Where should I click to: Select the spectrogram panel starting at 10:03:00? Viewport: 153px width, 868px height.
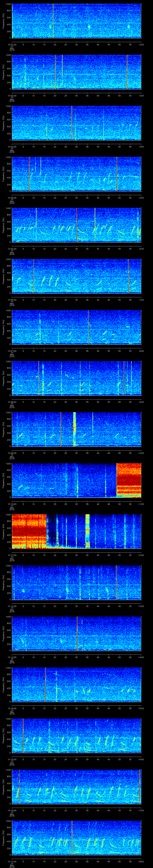point(77,123)
